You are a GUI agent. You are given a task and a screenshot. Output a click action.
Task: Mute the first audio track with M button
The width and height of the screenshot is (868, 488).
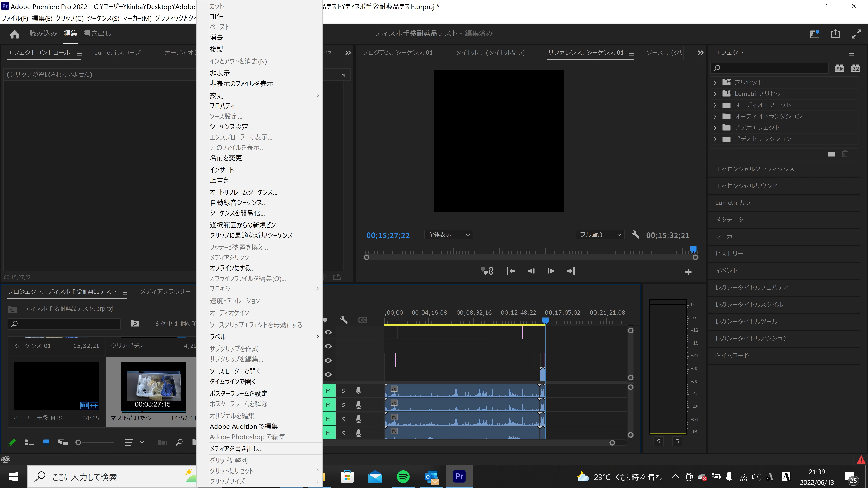(x=328, y=391)
